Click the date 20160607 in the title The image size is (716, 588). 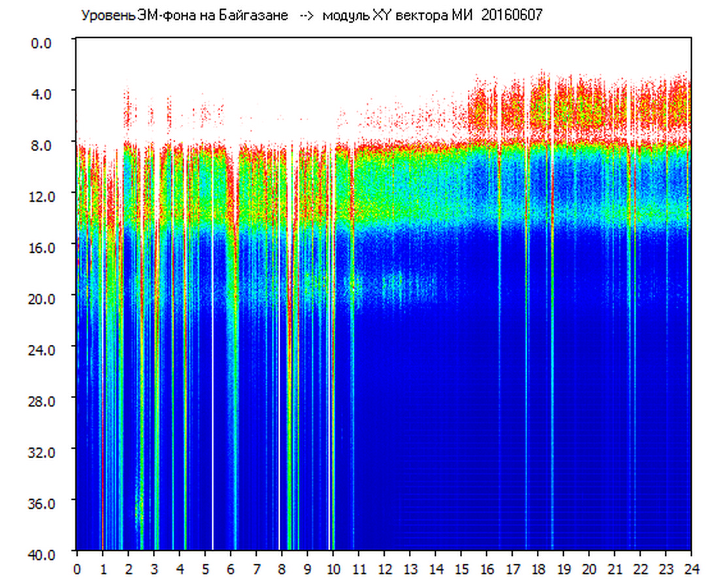[512, 16]
